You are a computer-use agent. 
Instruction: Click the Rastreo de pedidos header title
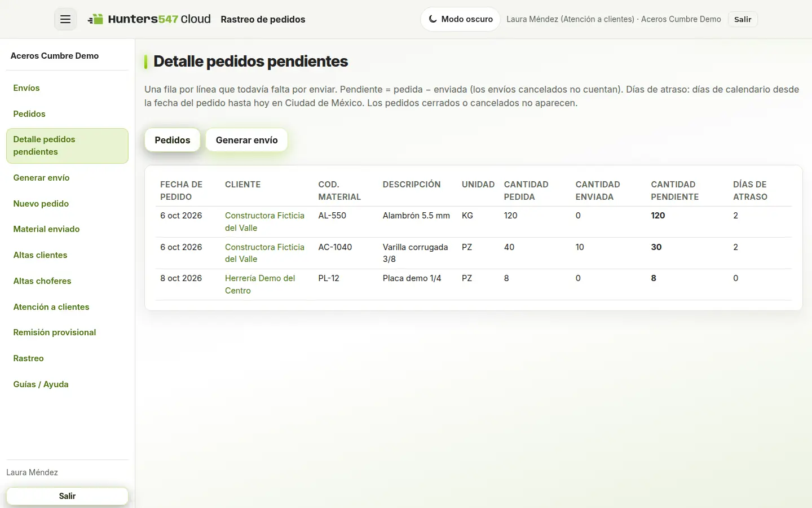[263, 19]
